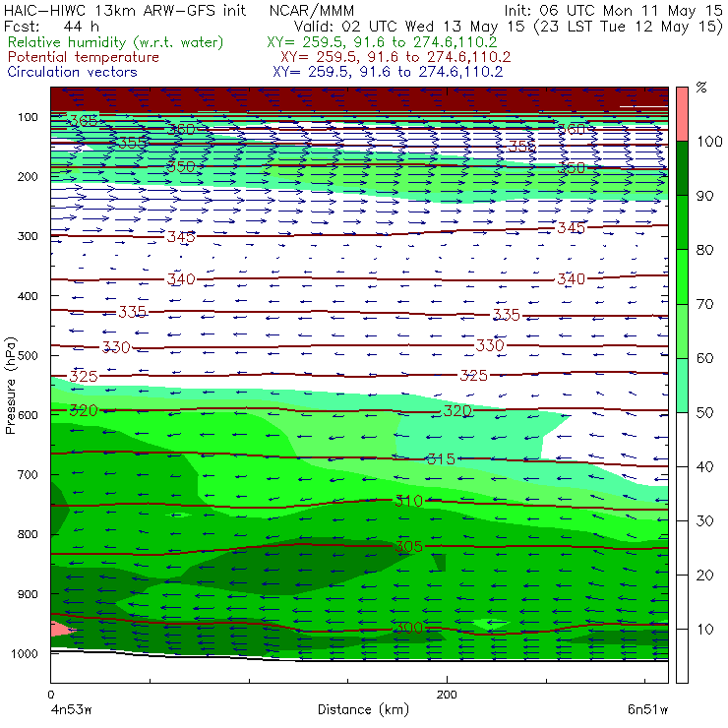
Task: Click the '500' pressure axis tick label
Action: [28, 355]
